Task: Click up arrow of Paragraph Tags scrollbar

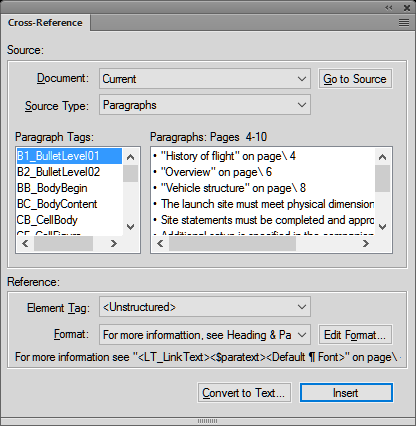Action: point(131,157)
